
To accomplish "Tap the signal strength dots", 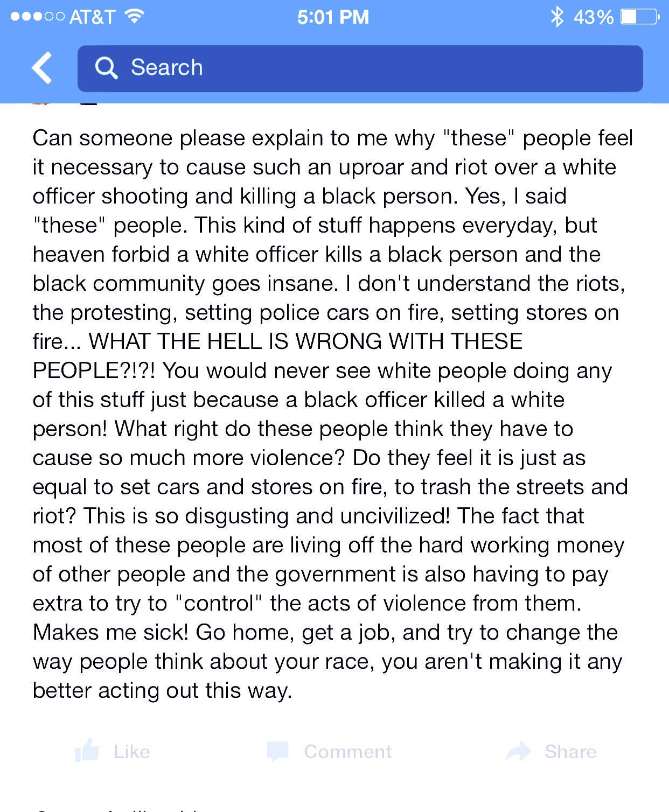I will [38, 17].
